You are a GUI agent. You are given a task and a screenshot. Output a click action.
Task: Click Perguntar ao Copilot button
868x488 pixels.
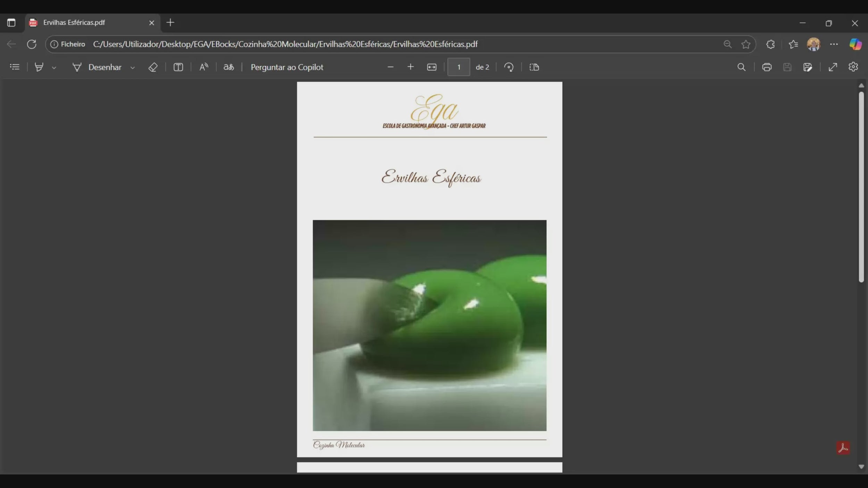[287, 67]
